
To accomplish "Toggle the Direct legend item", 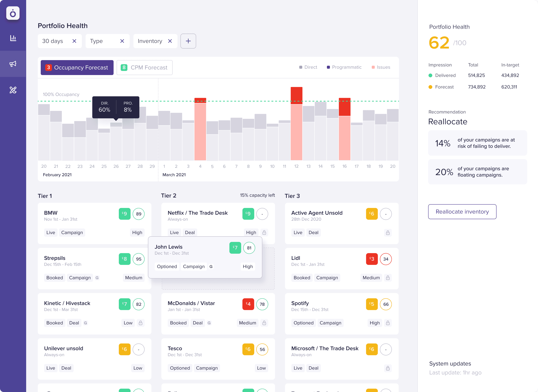I will tap(308, 67).
